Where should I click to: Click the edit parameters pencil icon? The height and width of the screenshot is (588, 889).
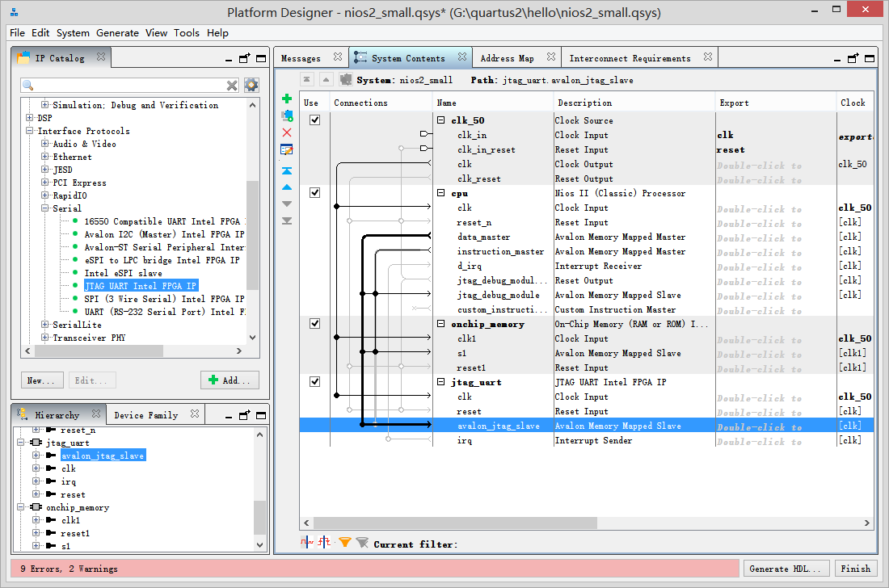(x=287, y=149)
